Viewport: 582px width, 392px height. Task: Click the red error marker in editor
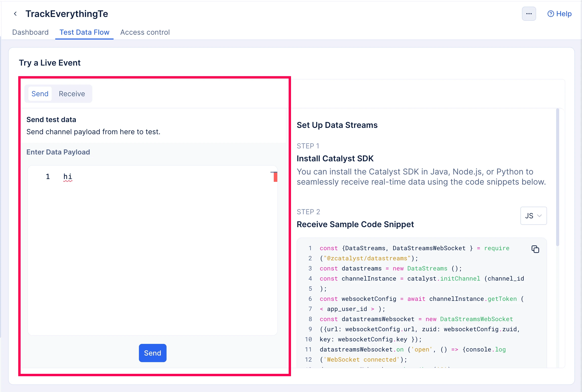[275, 177]
